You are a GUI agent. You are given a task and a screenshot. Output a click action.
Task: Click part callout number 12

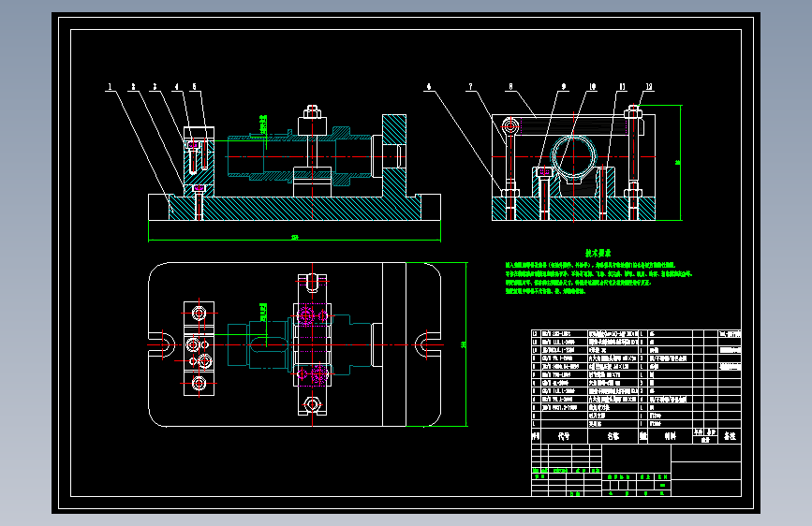(648, 86)
